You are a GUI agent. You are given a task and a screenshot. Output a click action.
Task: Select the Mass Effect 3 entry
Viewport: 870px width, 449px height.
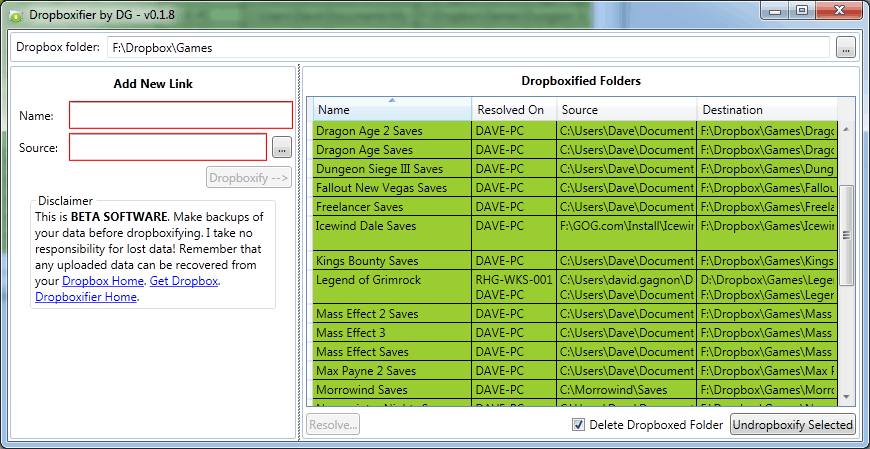tap(391, 333)
